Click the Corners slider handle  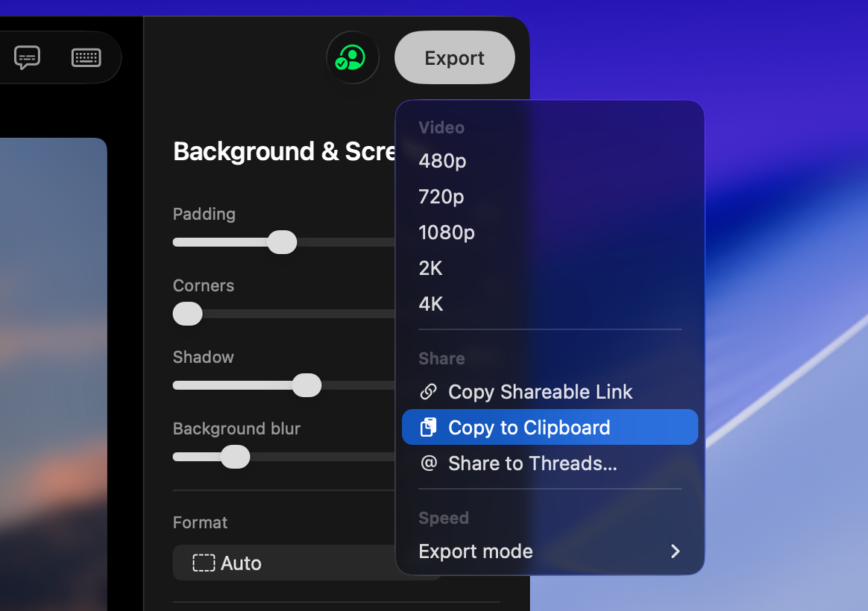coord(188,314)
